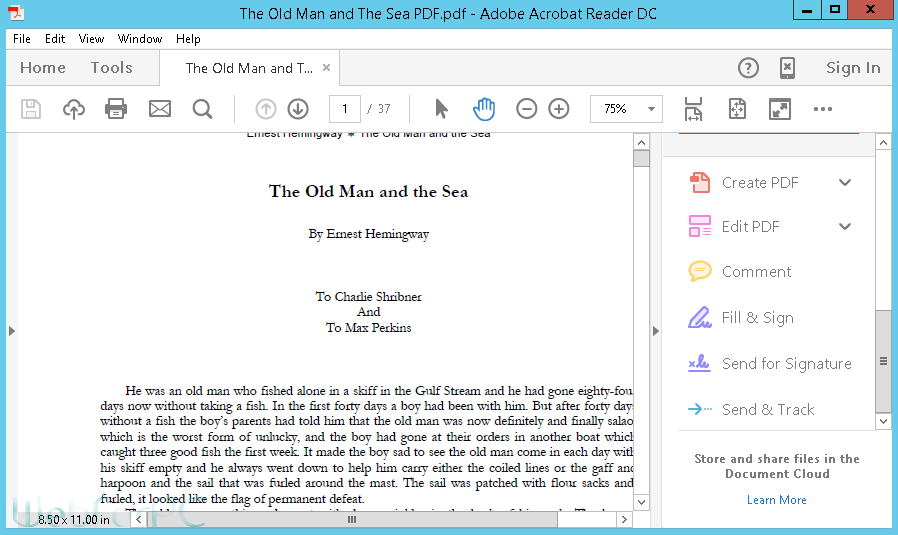The width and height of the screenshot is (898, 535).
Task: Click the Save file icon
Action: pyautogui.click(x=31, y=109)
